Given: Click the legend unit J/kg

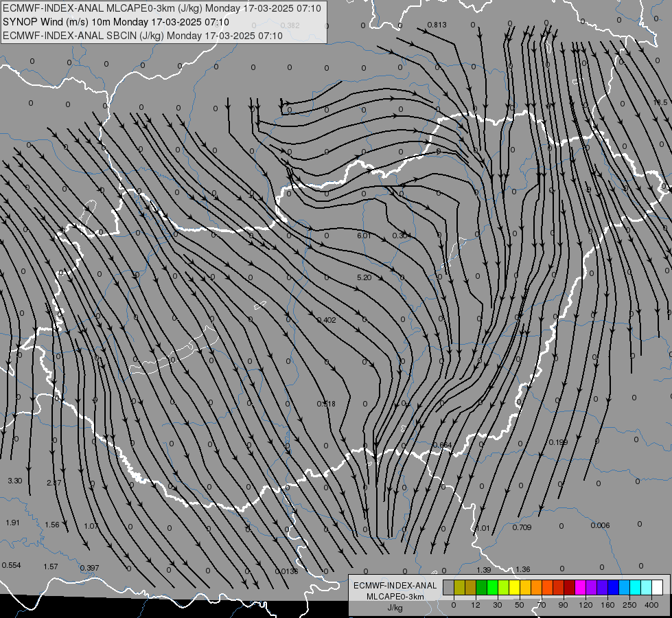Looking at the screenshot, I should pos(395,608).
